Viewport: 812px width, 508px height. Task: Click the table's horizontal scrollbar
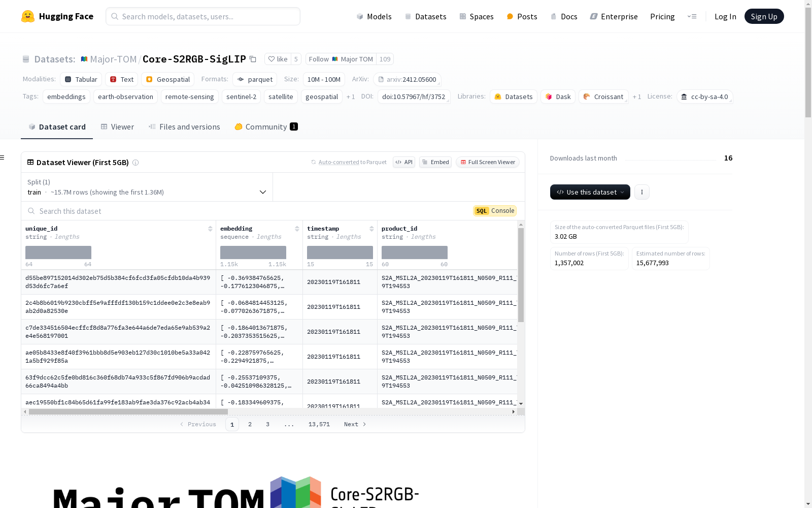tap(128, 411)
